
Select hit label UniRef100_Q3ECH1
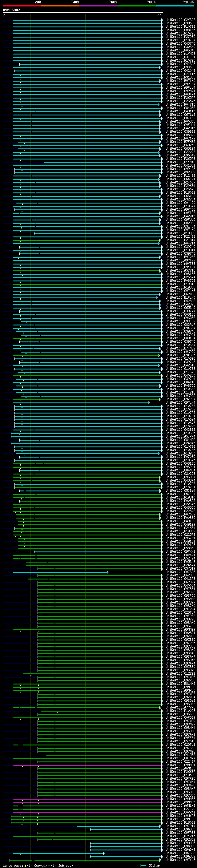tap(180, 57)
